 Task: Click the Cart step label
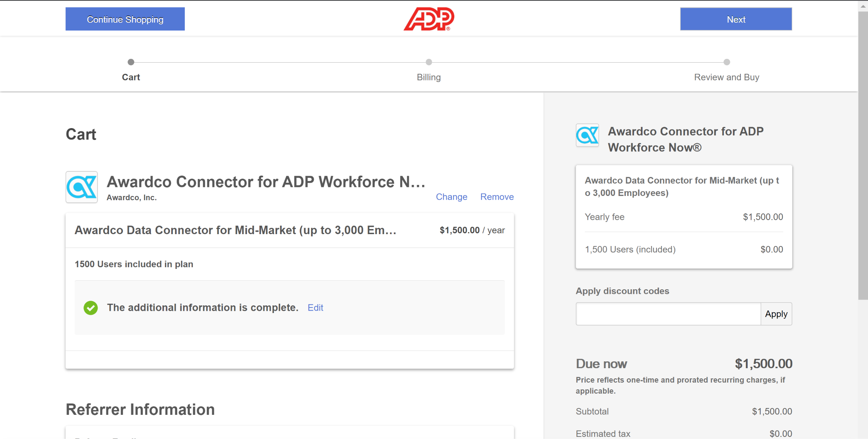131,77
